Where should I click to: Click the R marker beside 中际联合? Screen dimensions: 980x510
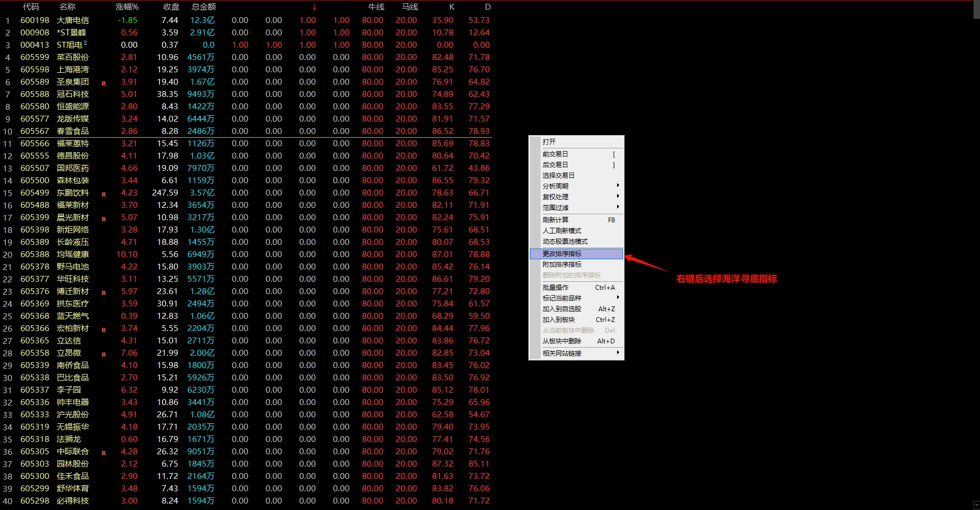click(x=104, y=453)
